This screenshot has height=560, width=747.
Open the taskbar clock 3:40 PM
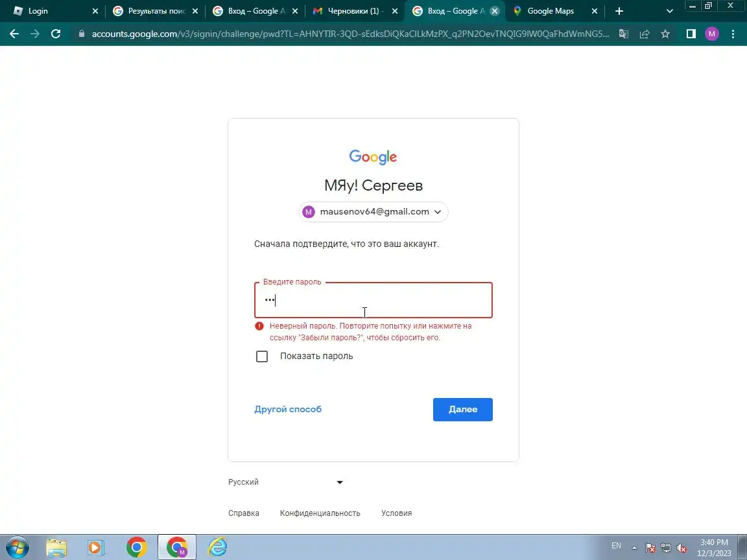714,548
